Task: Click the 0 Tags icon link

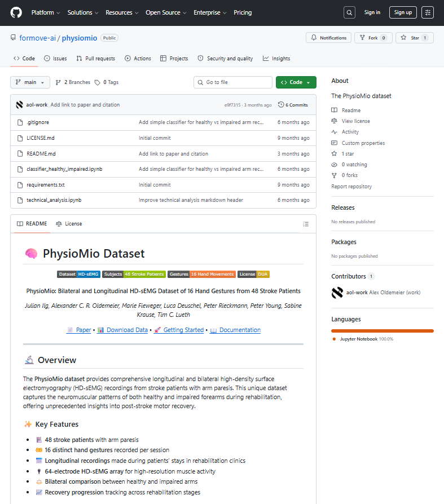Action: click(x=107, y=82)
